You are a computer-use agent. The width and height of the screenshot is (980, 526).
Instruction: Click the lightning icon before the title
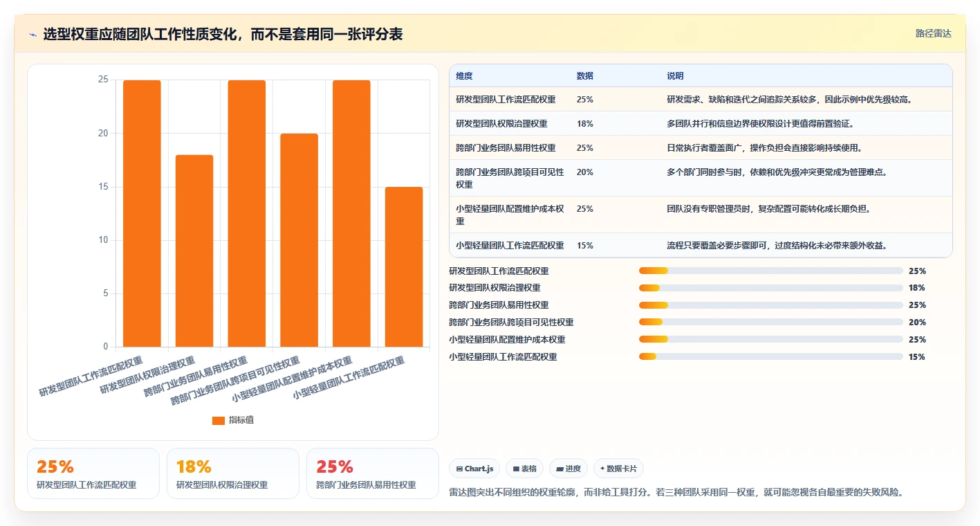33,35
